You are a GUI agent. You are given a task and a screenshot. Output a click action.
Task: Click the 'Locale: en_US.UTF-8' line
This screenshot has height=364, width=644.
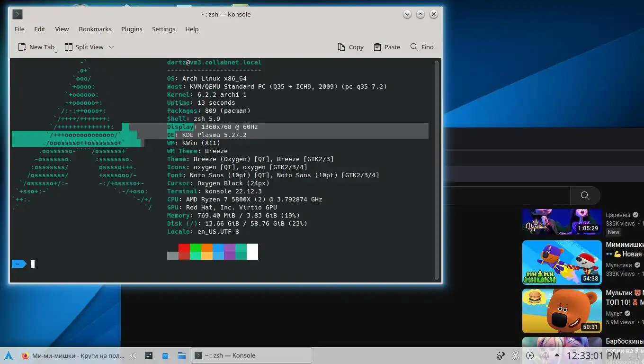tap(203, 232)
